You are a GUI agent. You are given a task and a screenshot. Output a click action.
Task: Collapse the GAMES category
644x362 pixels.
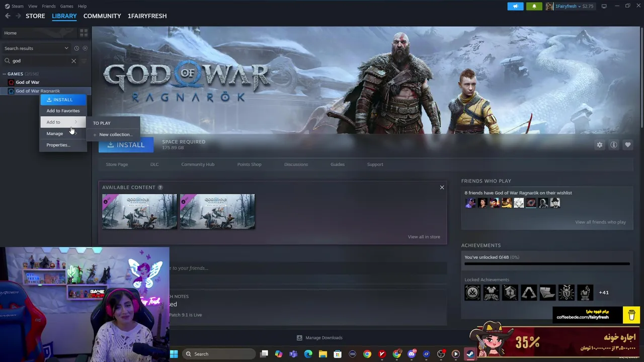[5, 74]
